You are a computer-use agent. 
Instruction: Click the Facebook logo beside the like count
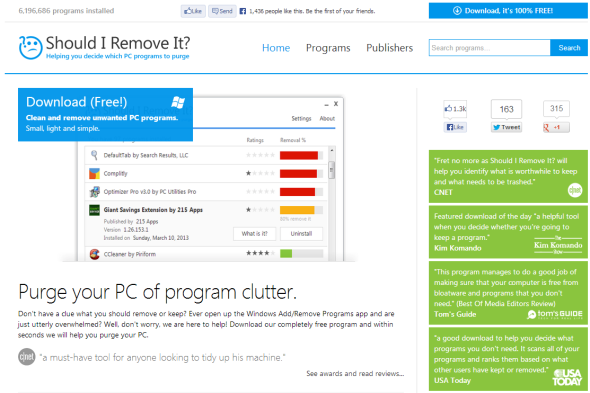243,11
